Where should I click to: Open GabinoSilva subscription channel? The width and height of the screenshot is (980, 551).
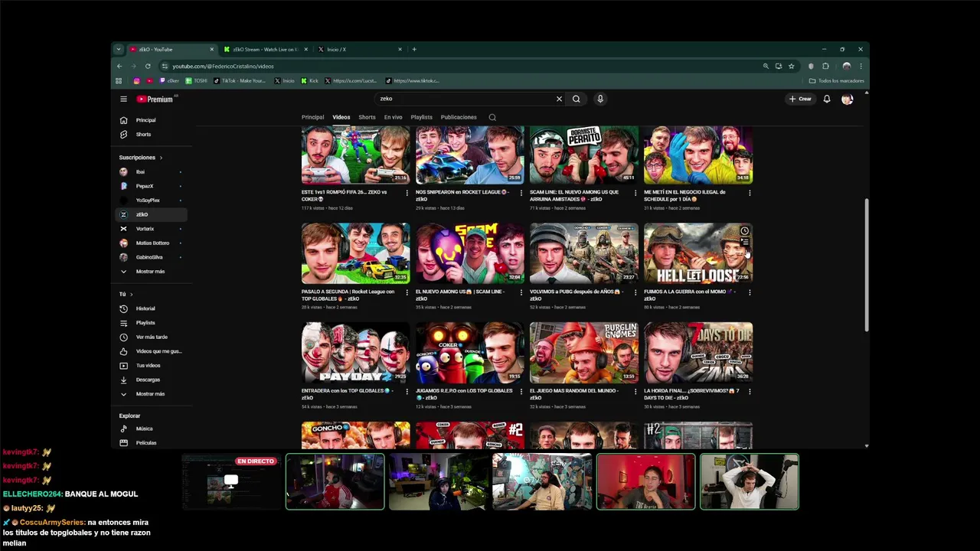coord(151,257)
